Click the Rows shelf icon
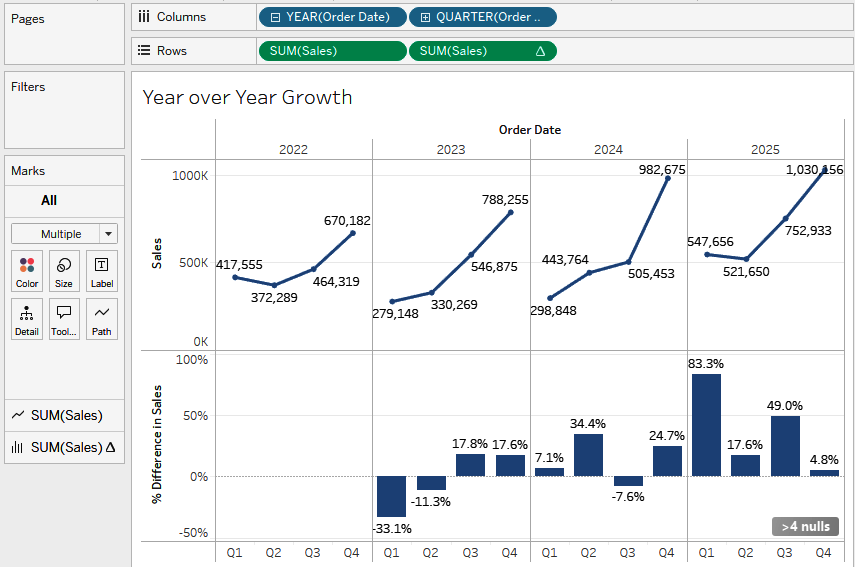 click(144, 51)
